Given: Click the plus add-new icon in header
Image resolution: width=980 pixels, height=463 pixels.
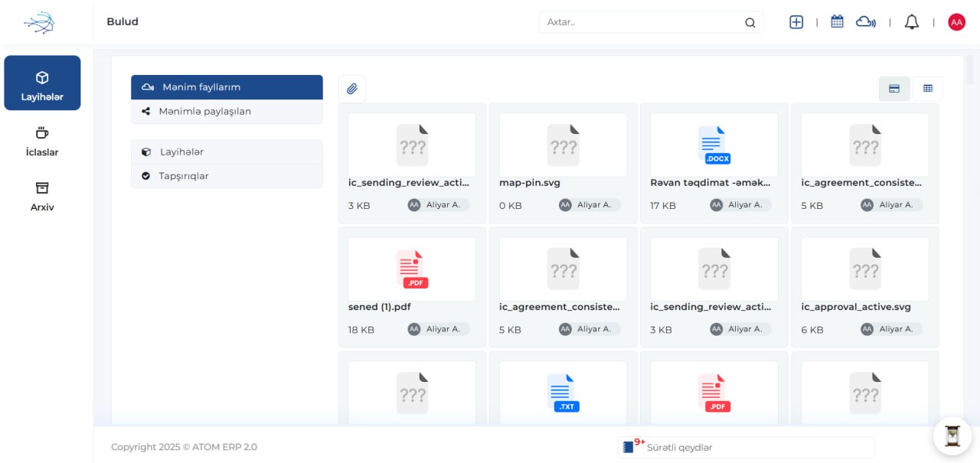Looking at the screenshot, I should pos(796,22).
